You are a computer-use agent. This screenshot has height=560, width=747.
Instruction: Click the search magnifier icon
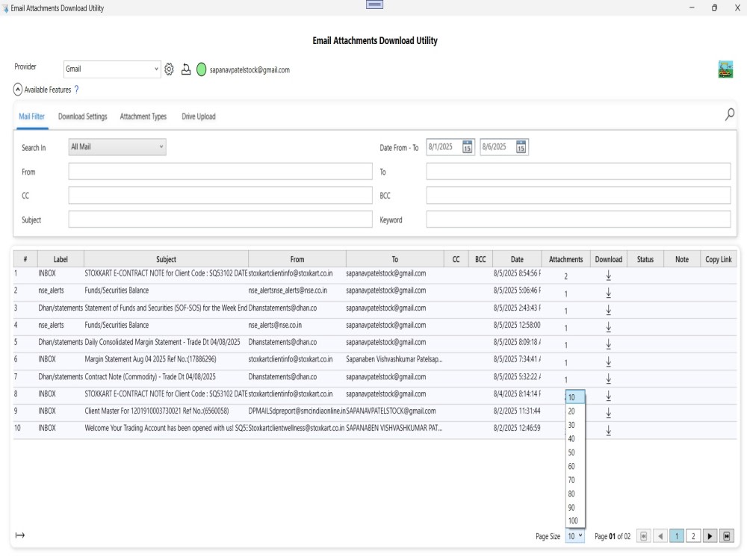729,114
